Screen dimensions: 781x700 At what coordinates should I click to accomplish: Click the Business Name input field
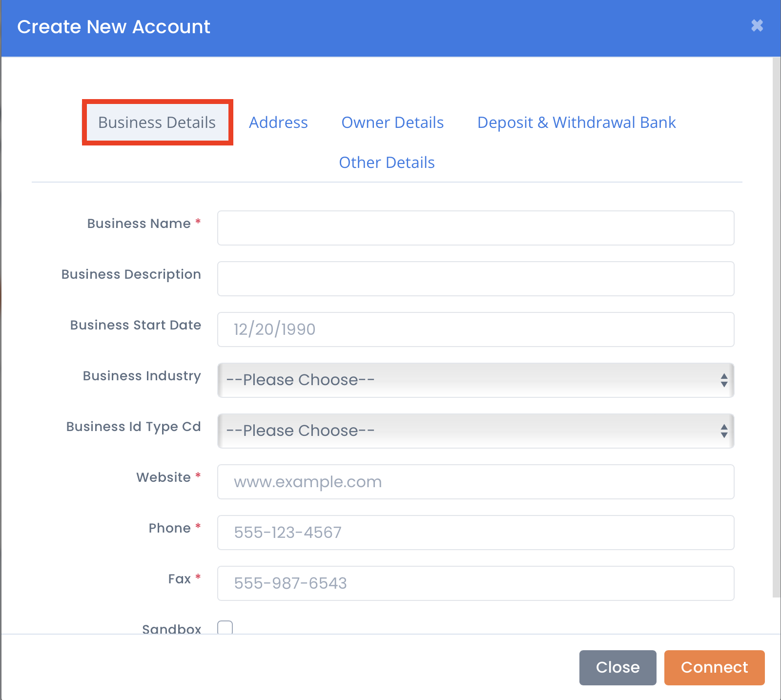click(476, 228)
